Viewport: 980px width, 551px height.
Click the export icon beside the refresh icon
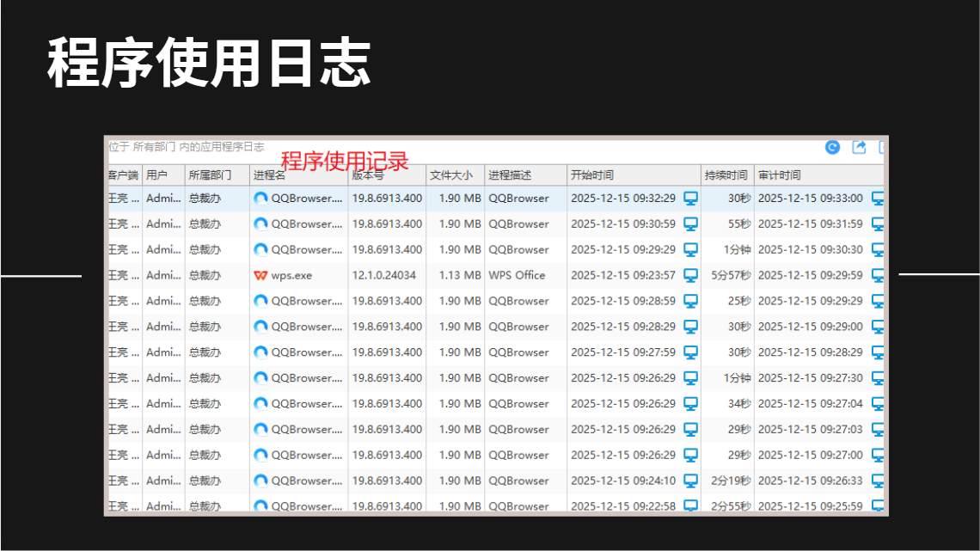(860, 148)
